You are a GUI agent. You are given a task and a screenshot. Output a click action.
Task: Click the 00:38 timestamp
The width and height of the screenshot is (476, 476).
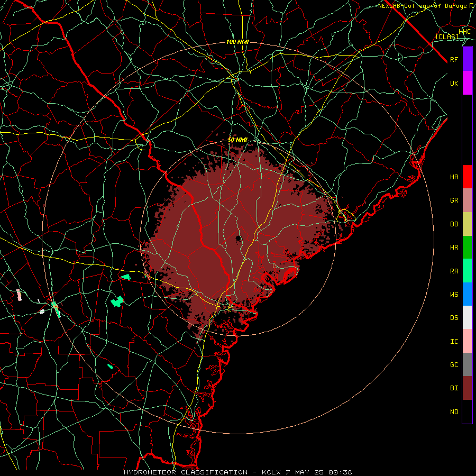coord(340,472)
